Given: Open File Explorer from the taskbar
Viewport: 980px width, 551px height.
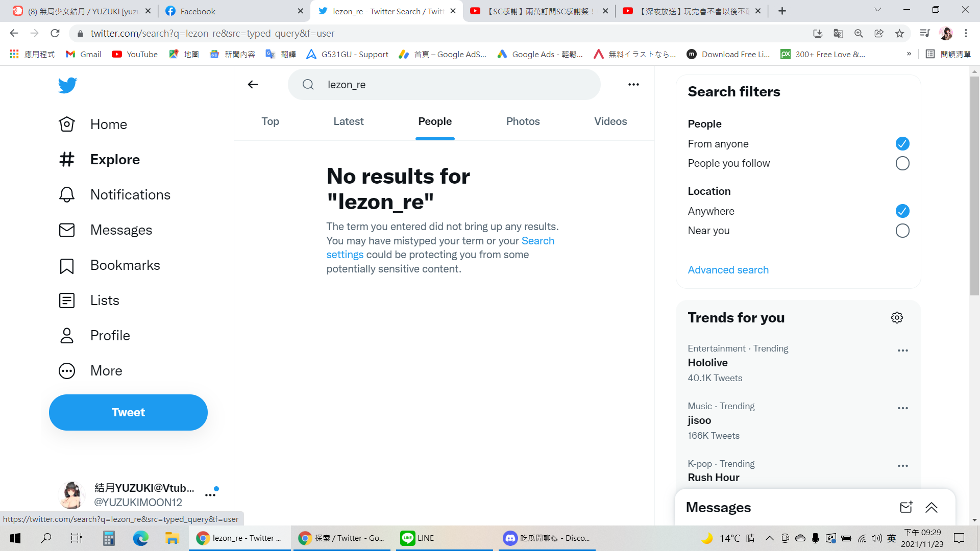Looking at the screenshot, I should click(x=172, y=538).
